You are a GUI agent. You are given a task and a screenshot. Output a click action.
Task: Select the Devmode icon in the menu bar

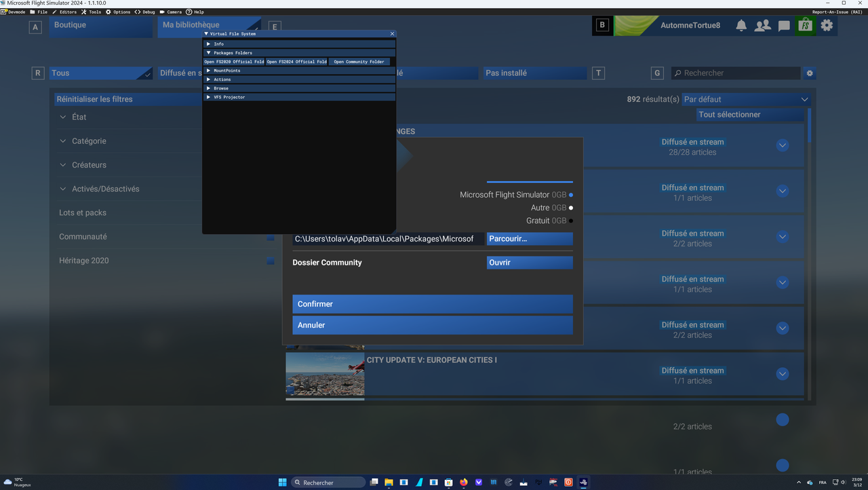(5, 12)
